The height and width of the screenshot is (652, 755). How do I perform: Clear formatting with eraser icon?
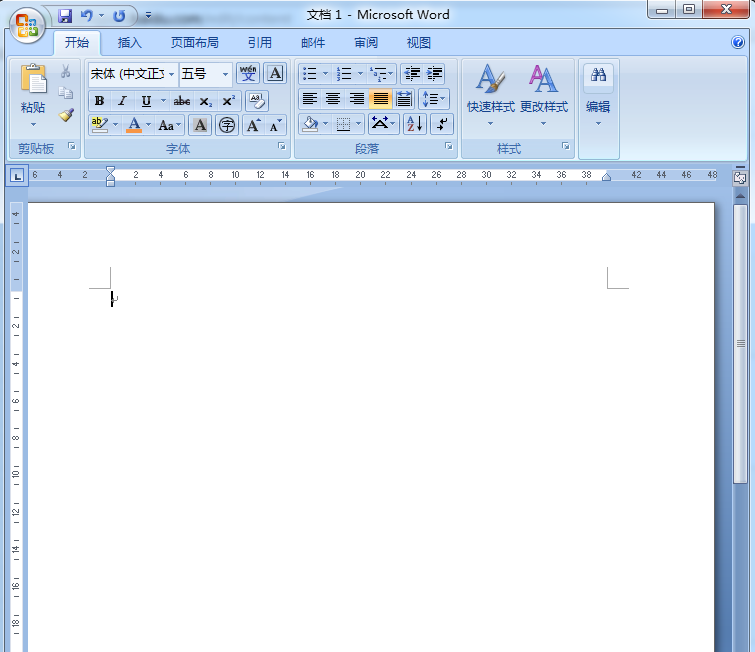coord(257,101)
